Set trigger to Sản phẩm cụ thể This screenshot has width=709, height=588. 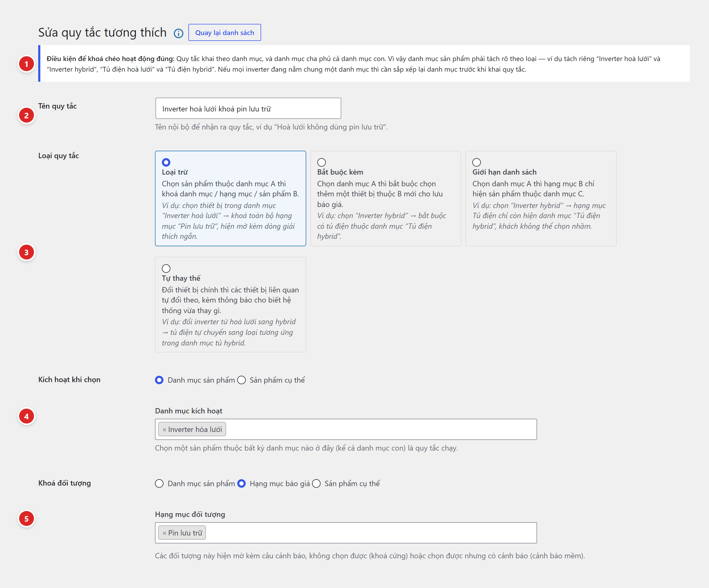(x=241, y=380)
